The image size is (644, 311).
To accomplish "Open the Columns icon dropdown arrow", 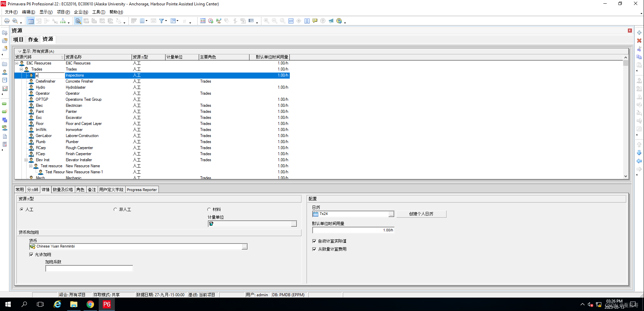I will click(146, 21).
